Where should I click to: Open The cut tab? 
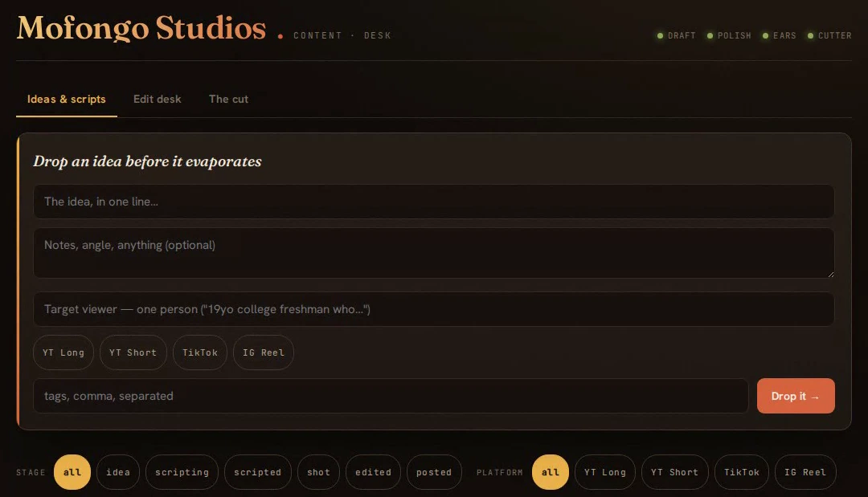point(228,100)
